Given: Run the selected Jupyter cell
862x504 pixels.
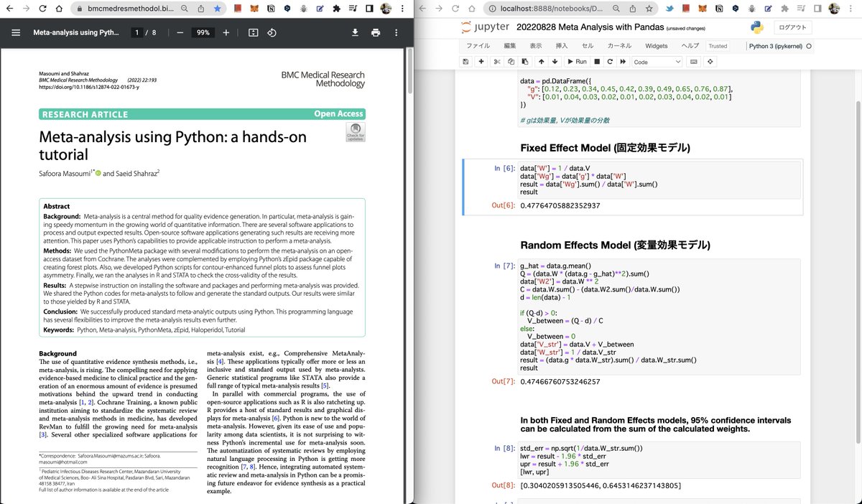Looking at the screenshot, I should [x=576, y=62].
